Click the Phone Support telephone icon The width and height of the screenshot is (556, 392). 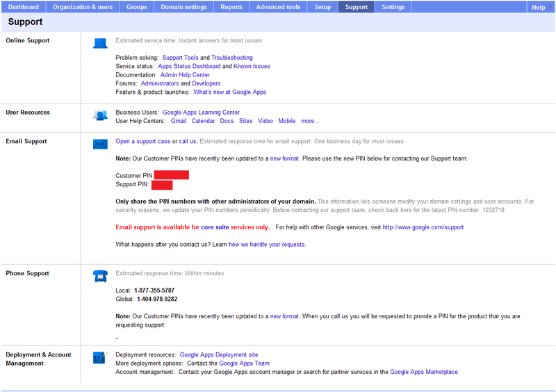point(100,276)
